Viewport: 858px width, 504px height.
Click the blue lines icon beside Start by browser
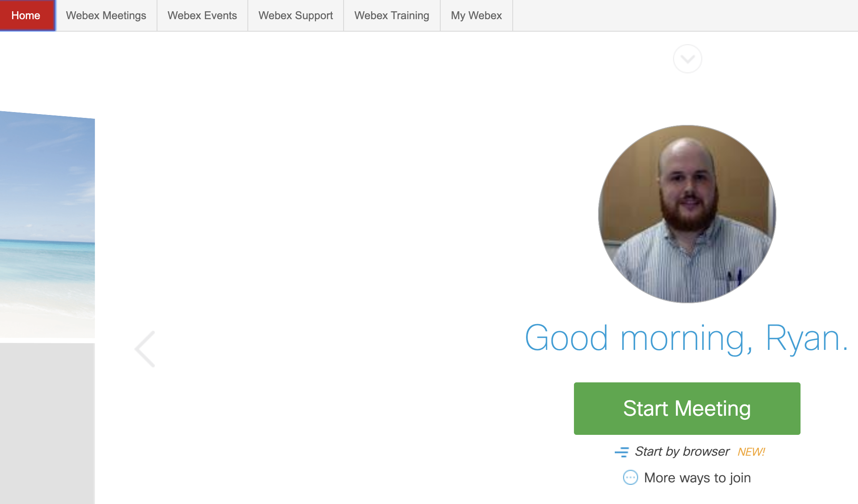622,452
